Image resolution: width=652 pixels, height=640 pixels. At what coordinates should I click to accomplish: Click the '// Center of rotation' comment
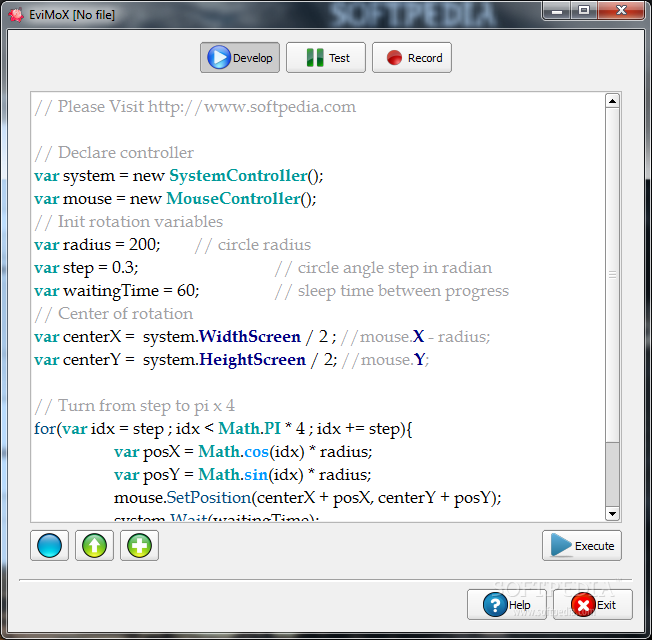(114, 314)
